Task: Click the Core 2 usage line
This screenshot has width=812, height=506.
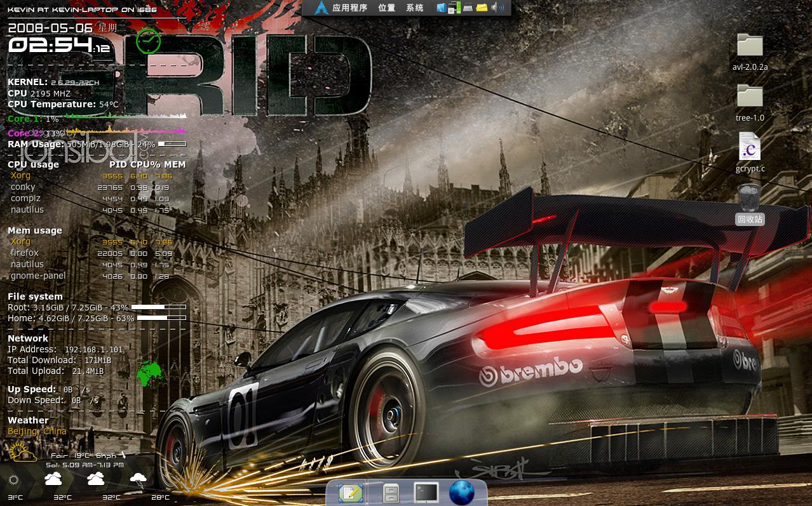Action: [x=97, y=133]
